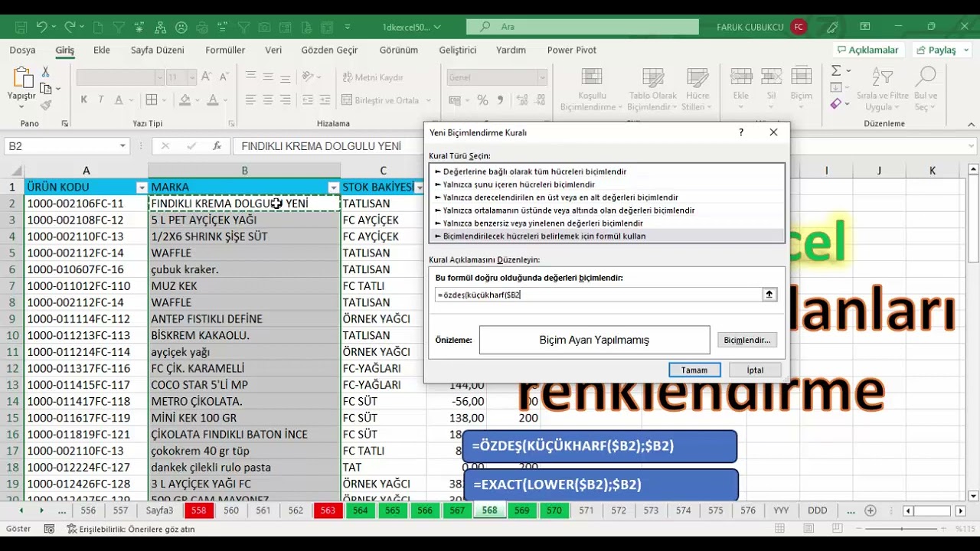Open the STOK BAKİYESİ filter dropdown

(420, 187)
